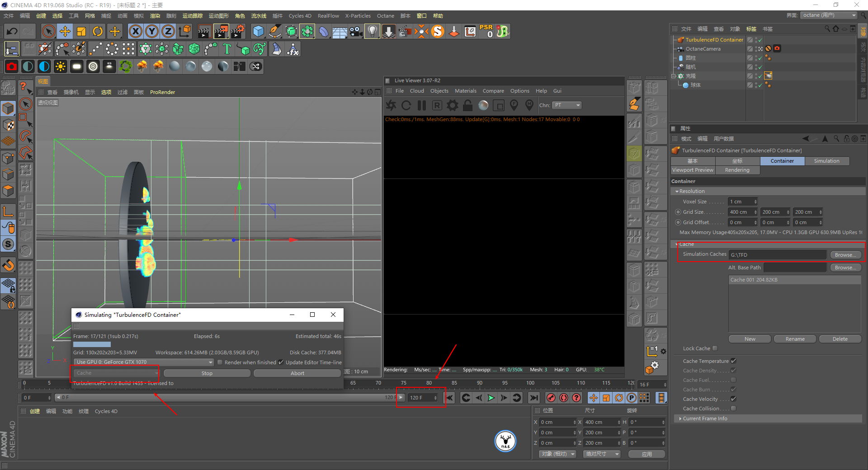Click the Stop simulation button

coord(207,373)
